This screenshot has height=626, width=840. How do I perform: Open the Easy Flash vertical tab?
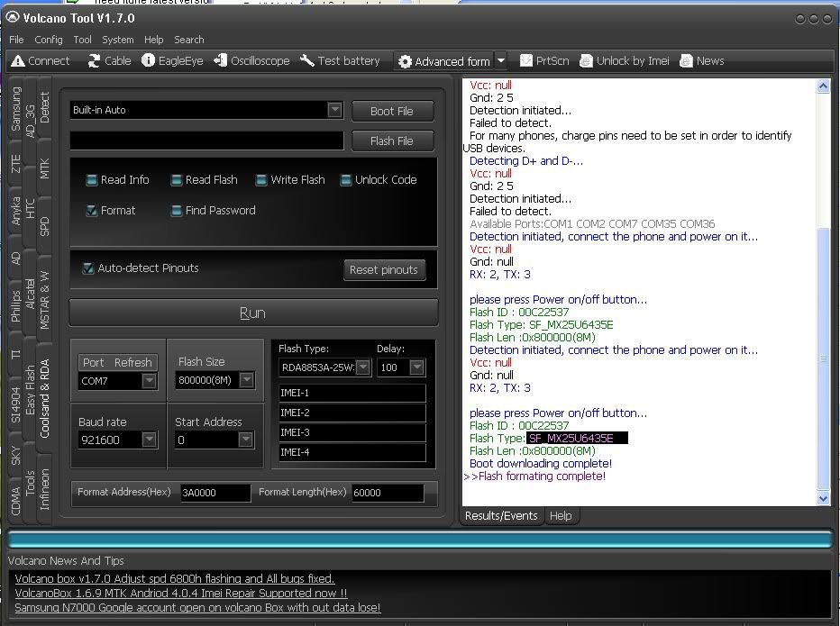[x=30, y=390]
